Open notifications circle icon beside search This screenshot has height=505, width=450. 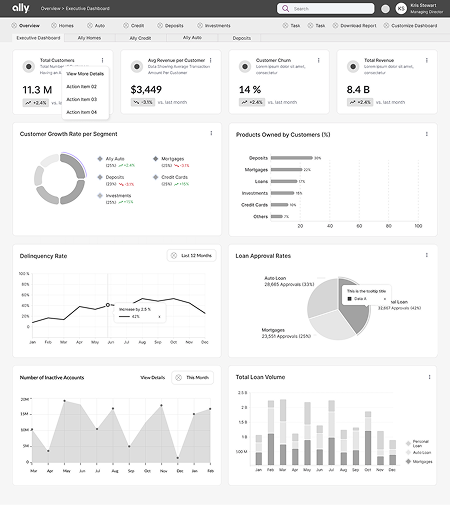pyautogui.click(x=385, y=9)
